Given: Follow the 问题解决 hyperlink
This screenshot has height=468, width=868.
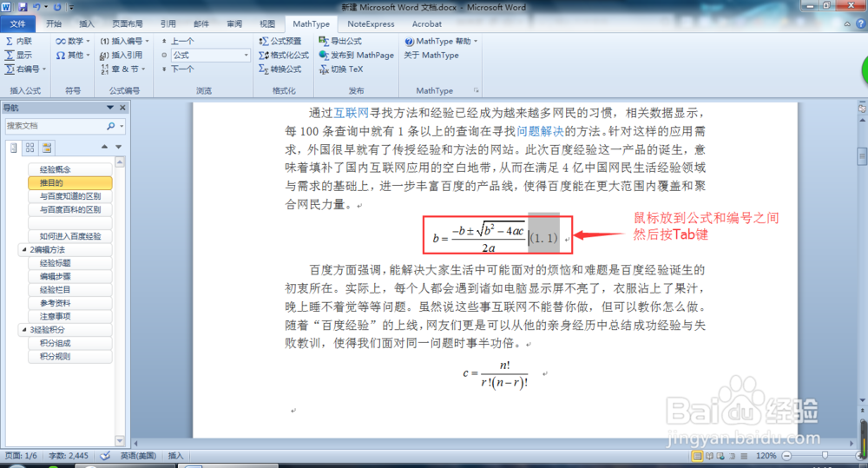Looking at the screenshot, I should pos(540,131).
